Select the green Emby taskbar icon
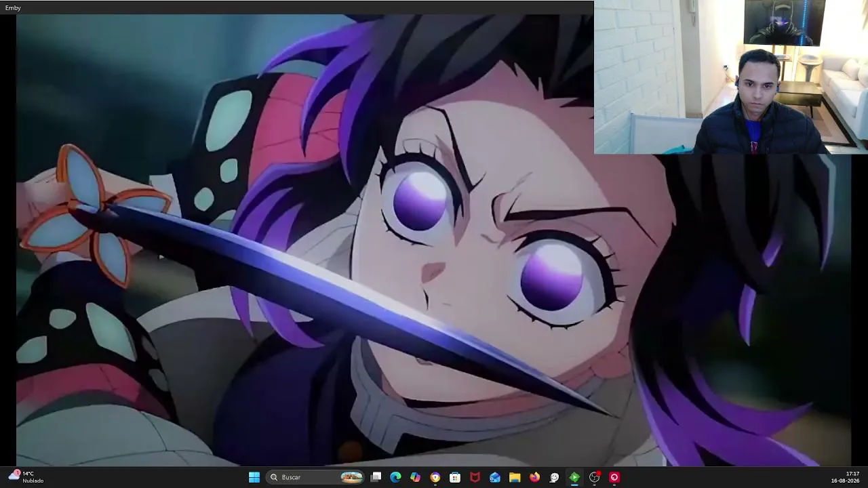The height and width of the screenshot is (488, 868). [574, 477]
